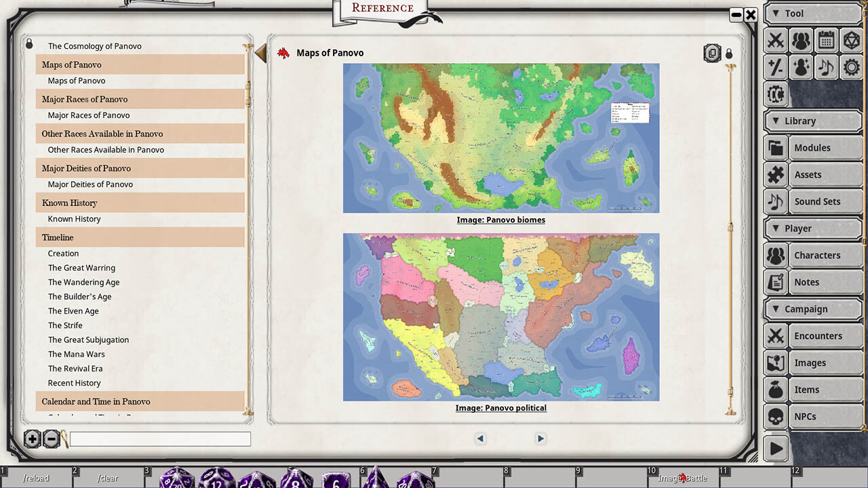The width and height of the screenshot is (868, 488).
Task: Toggle the lock on the Maps of Panovo window
Action: click(x=729, y=53)
